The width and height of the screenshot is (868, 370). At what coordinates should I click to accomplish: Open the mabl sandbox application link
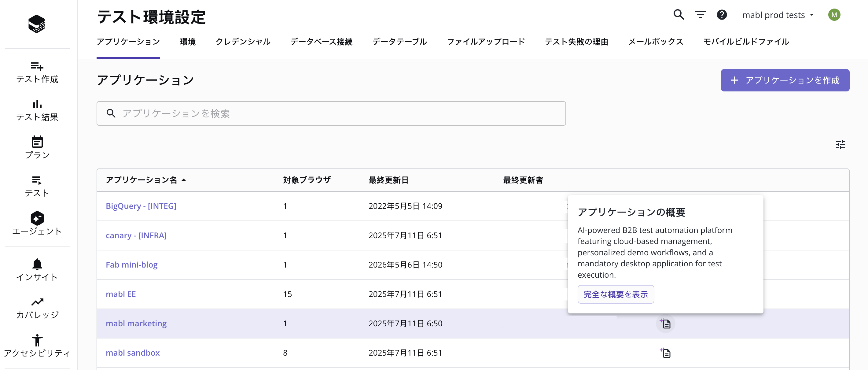(132, 353)
